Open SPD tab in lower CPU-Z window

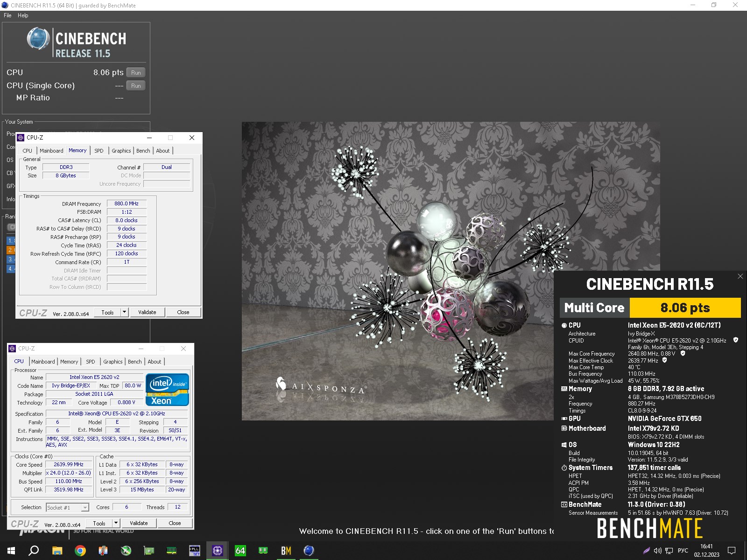(91, 362)
